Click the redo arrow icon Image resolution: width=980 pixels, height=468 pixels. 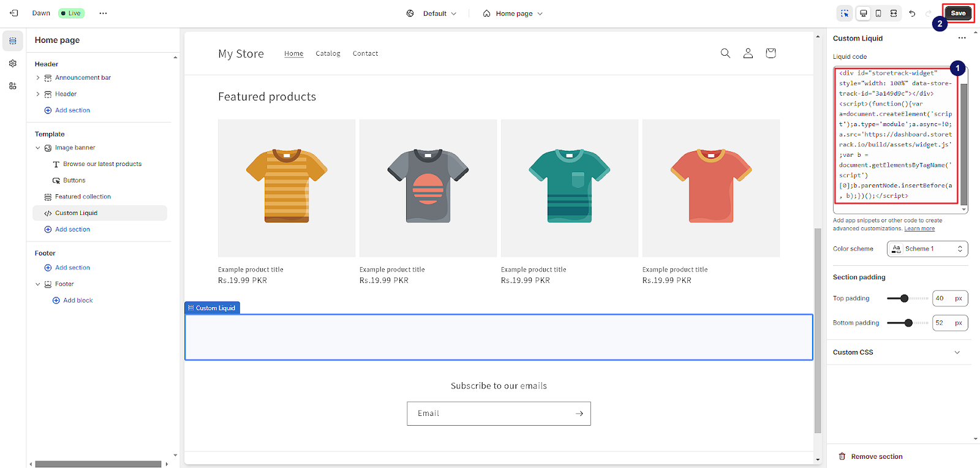tap(929, 13)
